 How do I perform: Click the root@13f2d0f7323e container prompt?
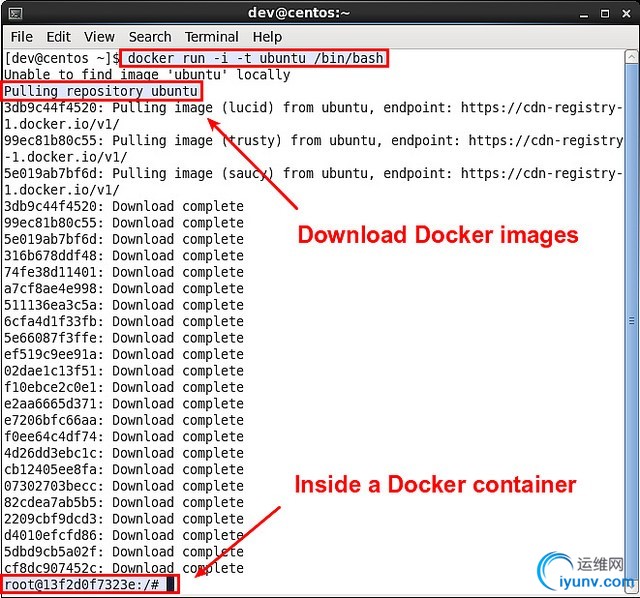[x=82, y=585]
